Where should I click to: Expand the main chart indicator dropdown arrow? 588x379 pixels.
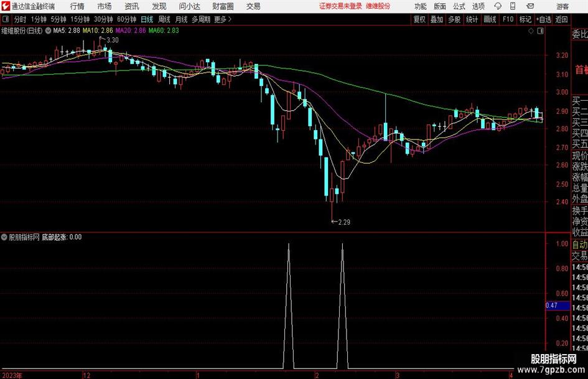(x=48, y=30)
